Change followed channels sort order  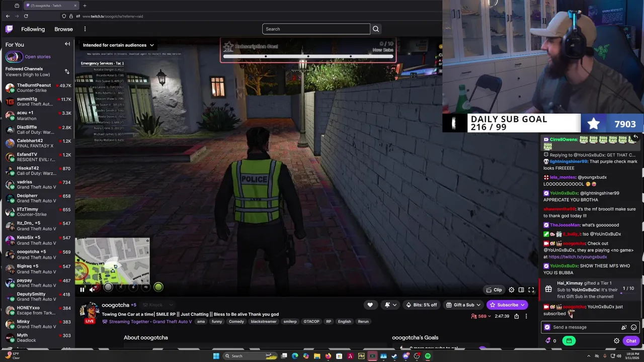[x=67, y=72]
